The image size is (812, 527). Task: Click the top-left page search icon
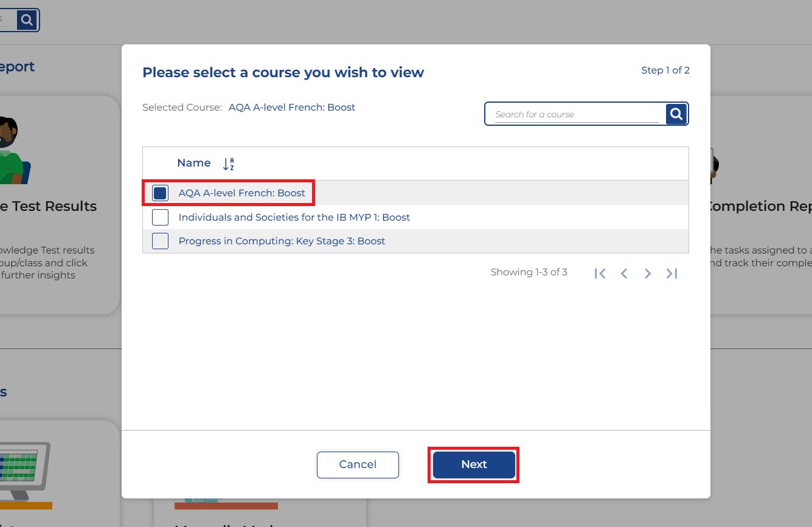click(26, 20)
